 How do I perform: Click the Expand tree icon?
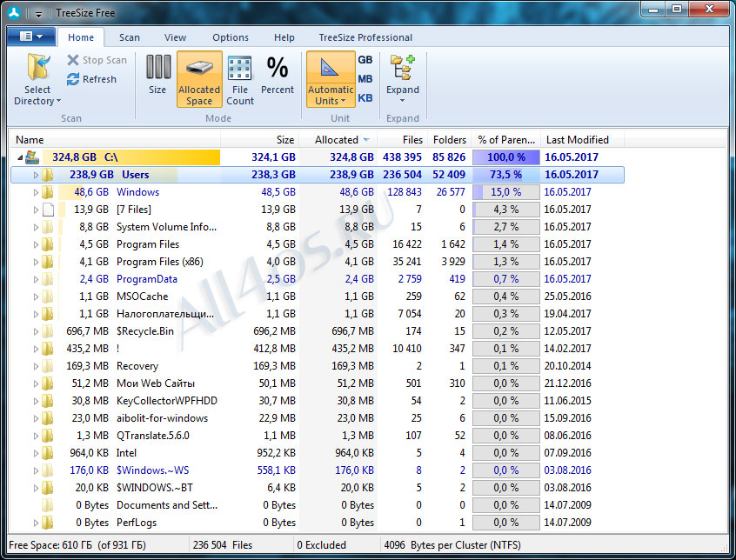coord(402,68)
